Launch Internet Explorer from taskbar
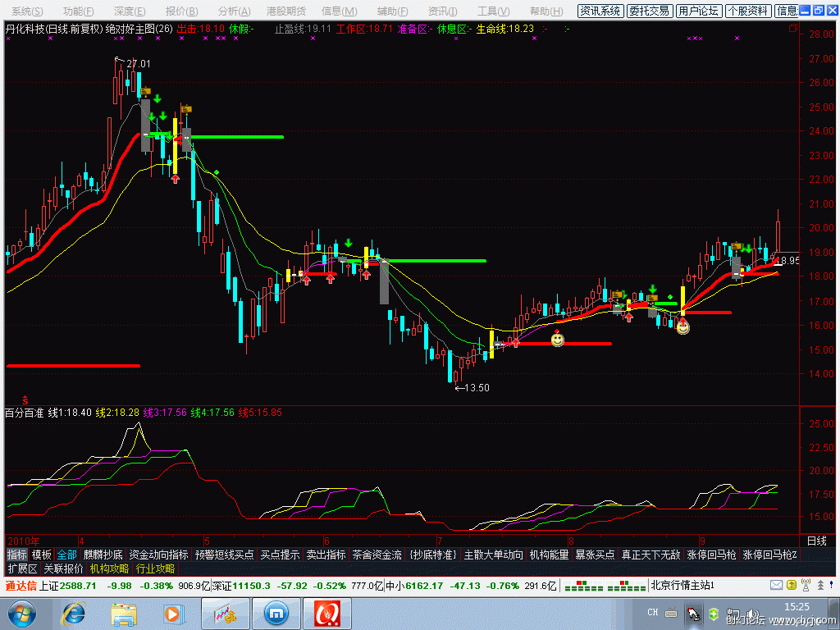The height and width of the screenshot is (630, 840). coord(73,614)
